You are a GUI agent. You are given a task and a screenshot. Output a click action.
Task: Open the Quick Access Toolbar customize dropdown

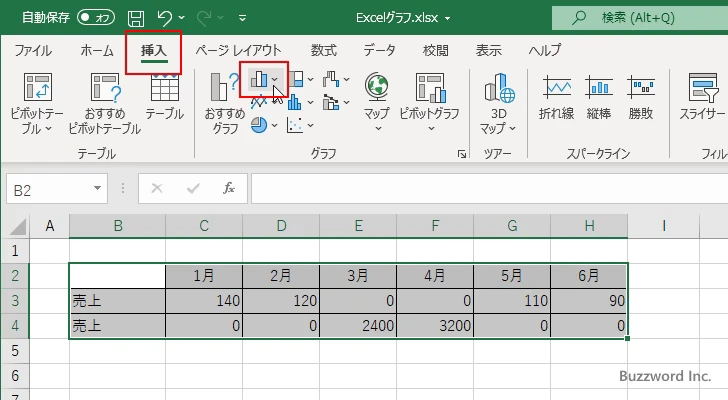242,18
